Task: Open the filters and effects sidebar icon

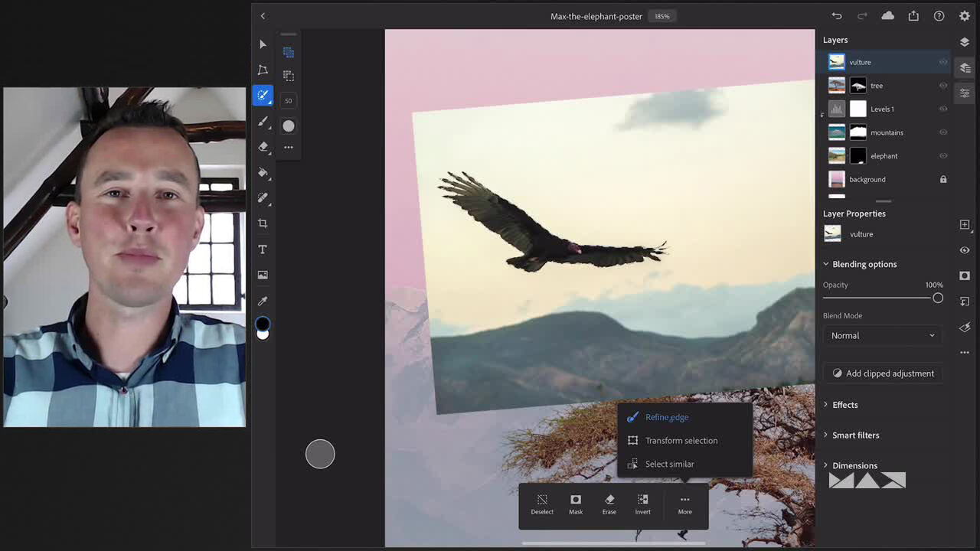Action: point(965,328)
